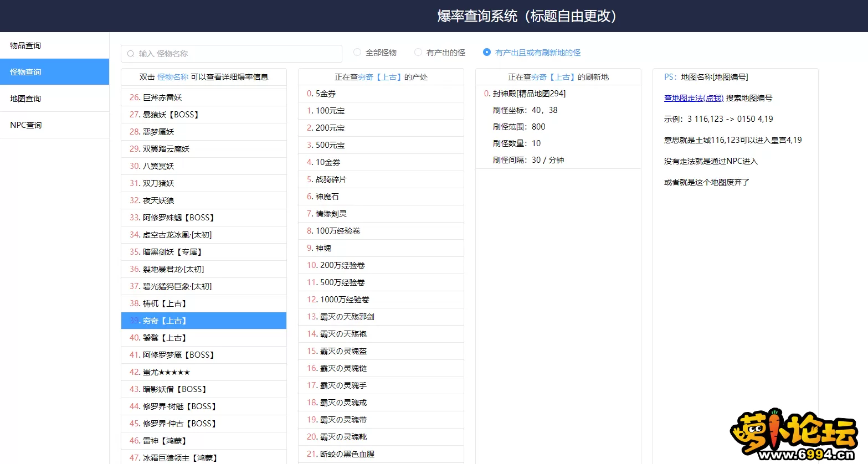The width and height of the screenshot is (868, 464).
Task: Select 45. 修罗界·仲古【BOSS】
Action: [x=204, y=424]
